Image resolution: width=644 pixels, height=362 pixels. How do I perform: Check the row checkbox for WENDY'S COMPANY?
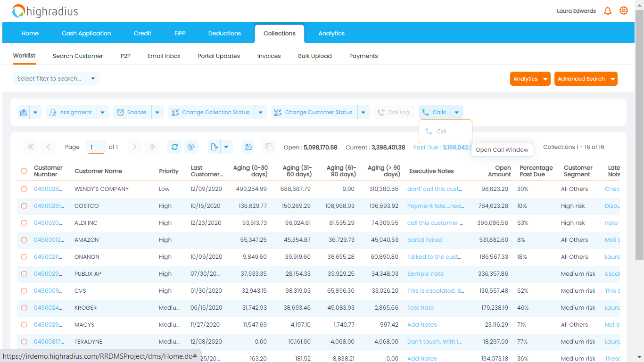click(x=24, y=189)
